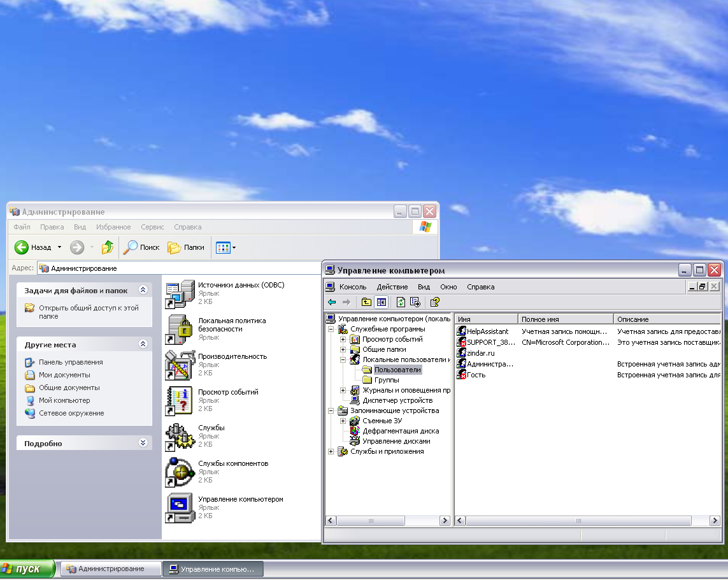Viewport: 728px width, 580px height.
Task: Collapse Локальные пользователи tree node
Action: (343, 359)
